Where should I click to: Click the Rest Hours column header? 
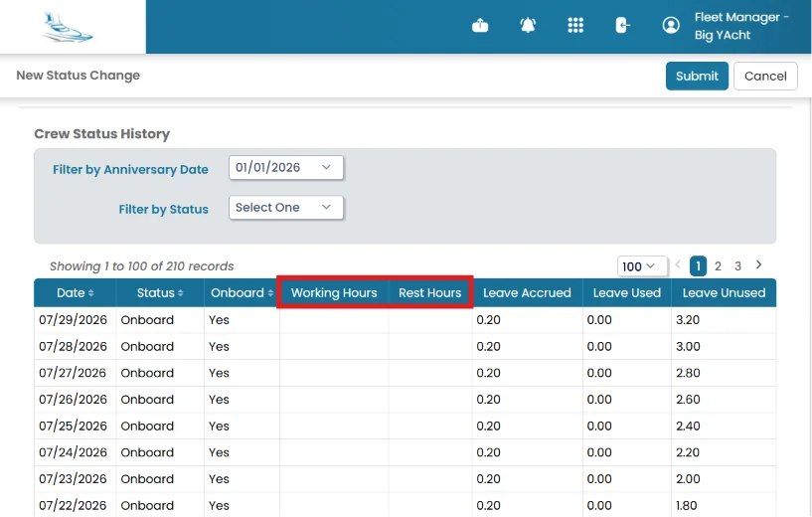[429, 292]
